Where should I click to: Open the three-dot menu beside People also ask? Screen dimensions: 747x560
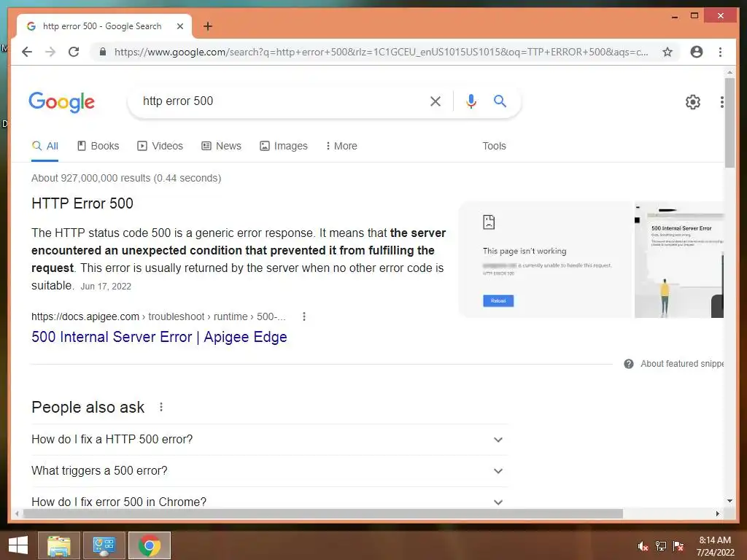pyautogui.click(x=161, y=407)
